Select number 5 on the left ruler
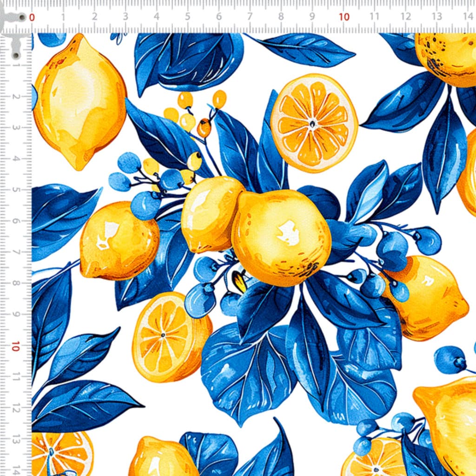The image size is (476, 476). tap(16, 190)
